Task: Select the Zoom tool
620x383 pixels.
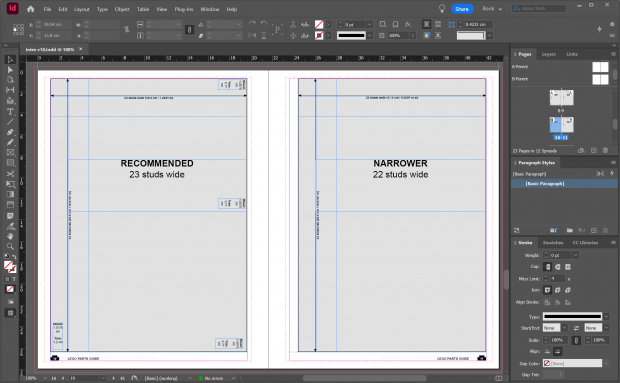Action: 10,246
